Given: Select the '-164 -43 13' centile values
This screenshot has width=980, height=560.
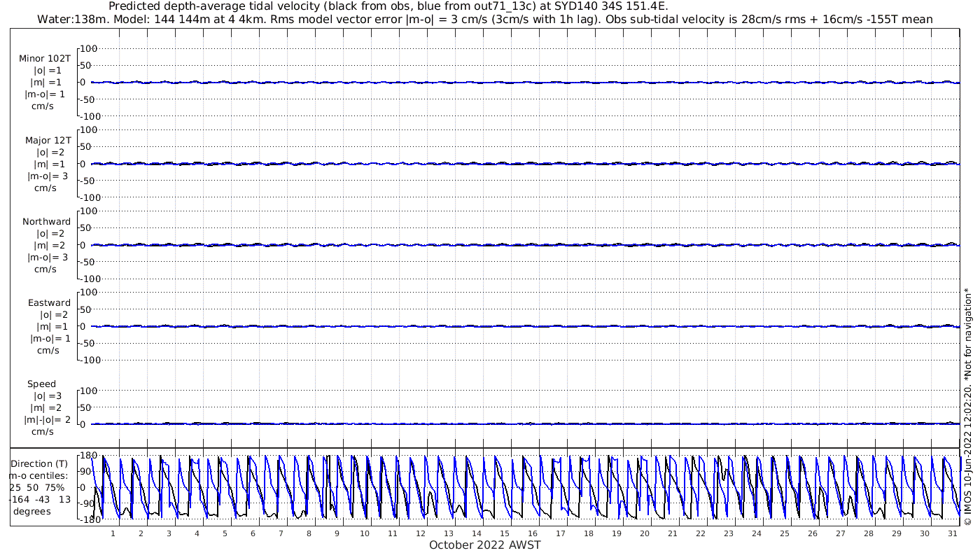Looking at the screenshot, I should pyautogui.click(x=40, y=499).
